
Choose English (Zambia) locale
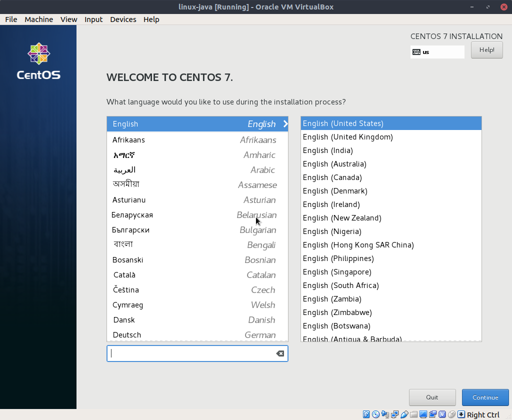(x=391, y=299)
